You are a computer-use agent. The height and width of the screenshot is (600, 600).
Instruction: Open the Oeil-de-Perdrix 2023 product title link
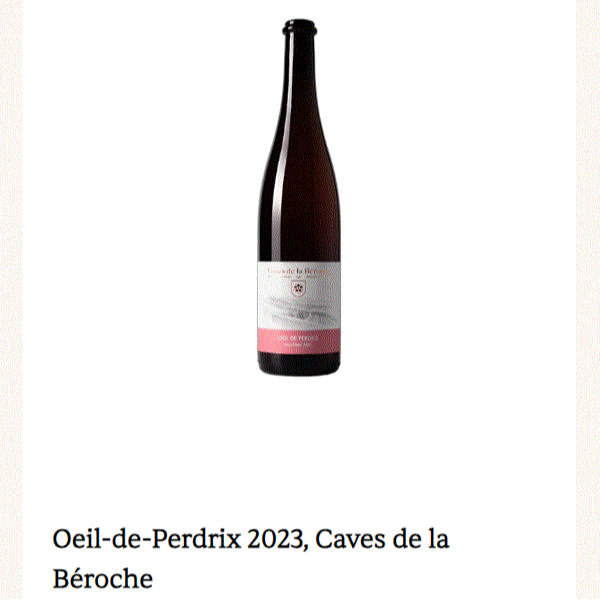point(251,559)
